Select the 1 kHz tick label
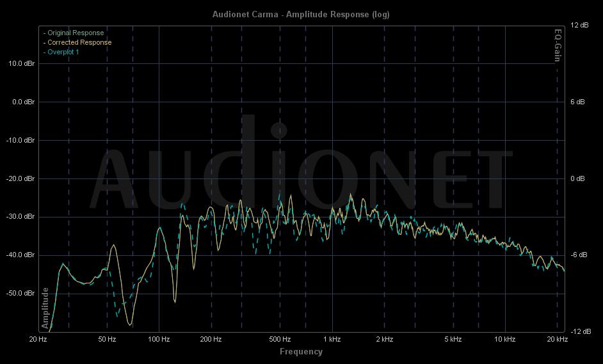Viewport: 603px width, 364px height. (x=332, y=338)
